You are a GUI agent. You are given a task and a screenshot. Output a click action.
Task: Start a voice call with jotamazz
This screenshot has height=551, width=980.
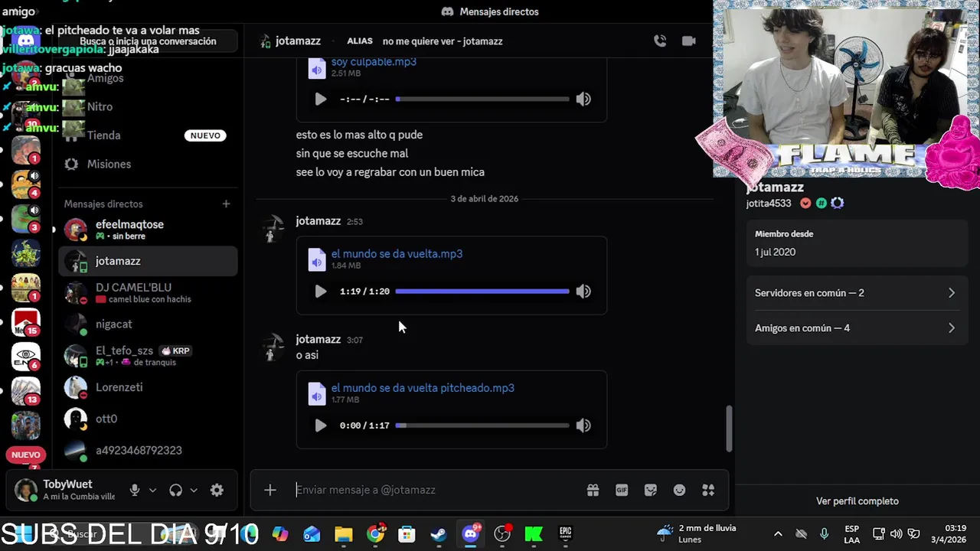click(660, 41)
